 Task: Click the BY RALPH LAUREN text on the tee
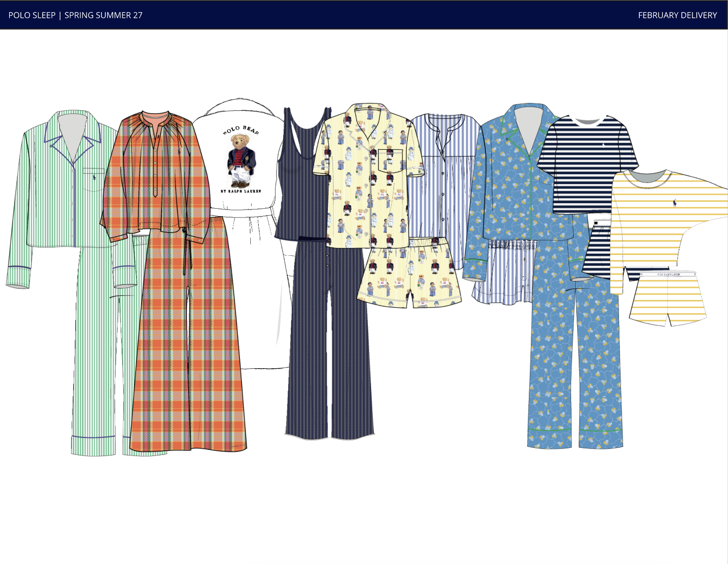pyautogui.click(x=241, y=191)
